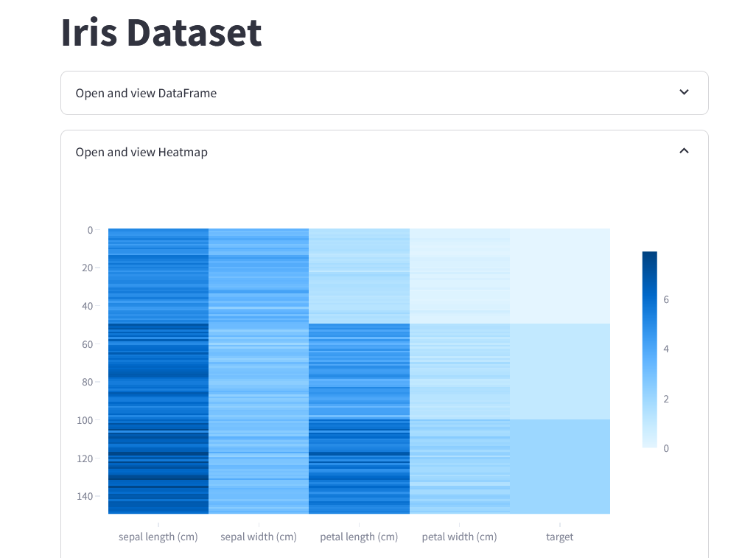The image size is (756, 558).
Task: Select the sepal width (cm) axis label
Action: pos(259,537)
